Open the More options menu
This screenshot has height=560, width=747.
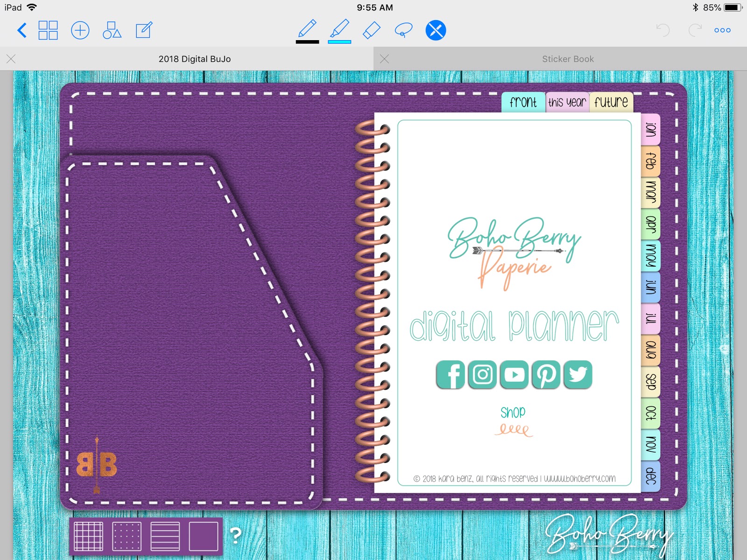722,30
